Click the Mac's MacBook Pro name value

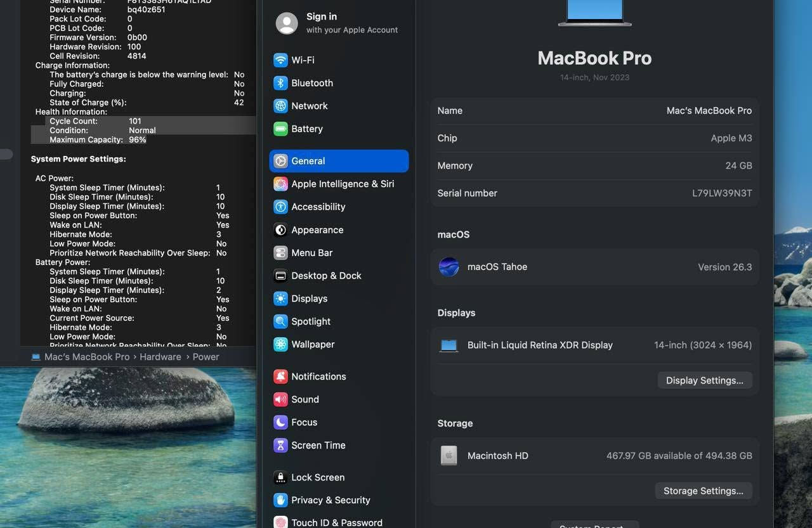pos(709,110)
